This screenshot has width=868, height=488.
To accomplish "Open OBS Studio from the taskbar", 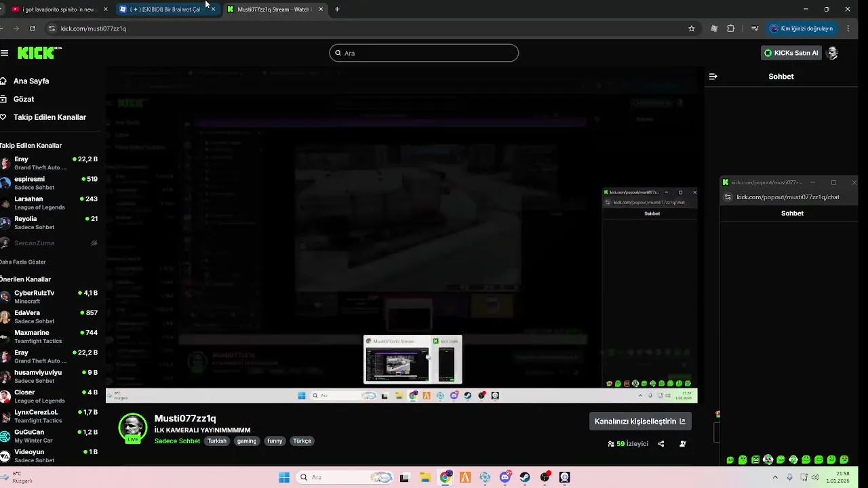I will coord(545,477).
